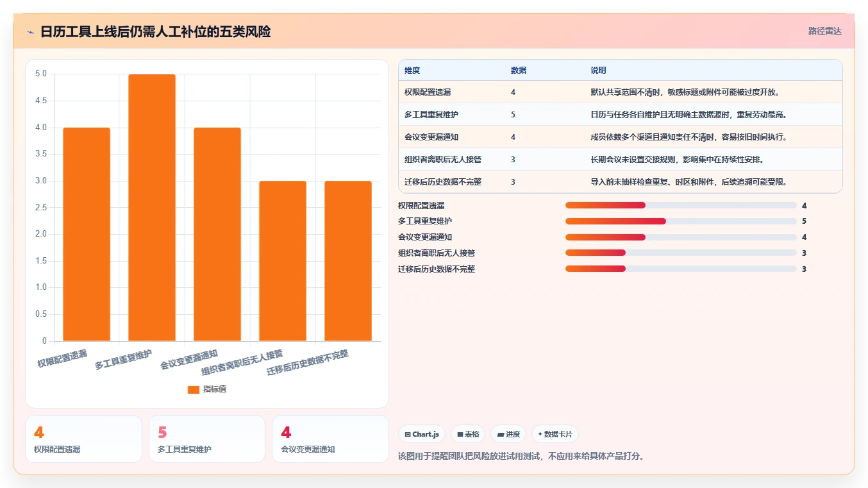
Task: Click the description starting 导入前未抽样检查
Action: (x=689, y=182)
